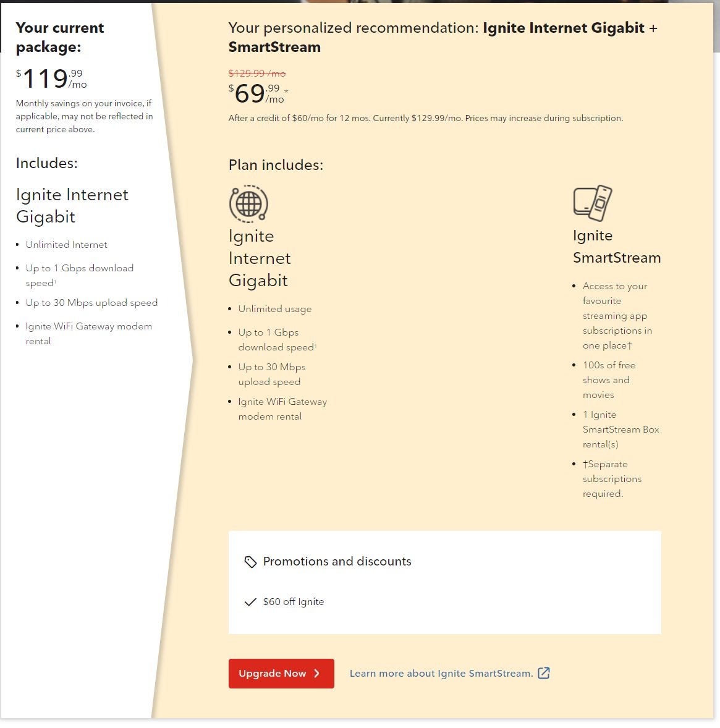Click the Upgrade Now button
The image size is (720, 728).
(281, 674)
